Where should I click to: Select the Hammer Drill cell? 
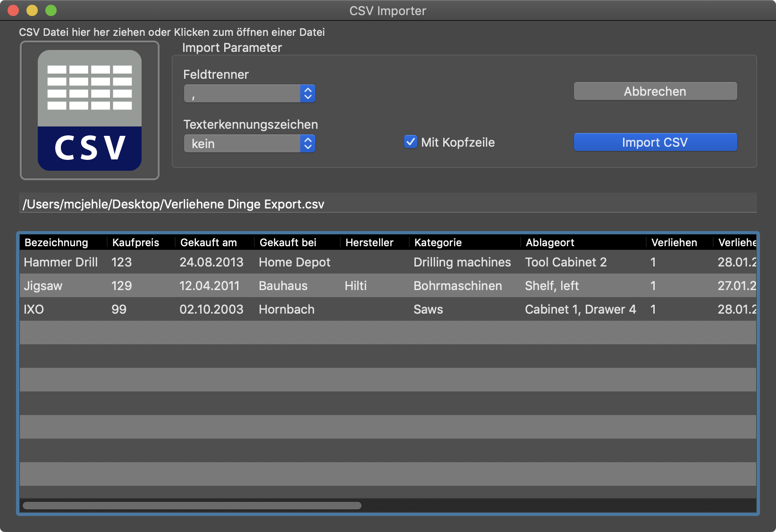pos(61,262)
